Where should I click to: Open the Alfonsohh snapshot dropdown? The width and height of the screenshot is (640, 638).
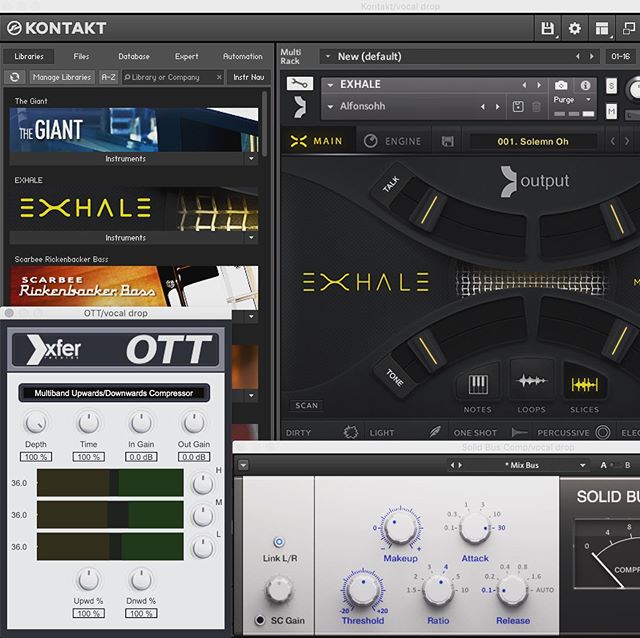click(x=331, y=107)
